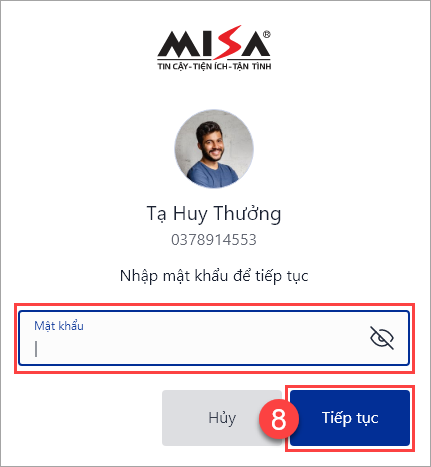
Task: Cancel with the Hủy button
Action: [222, 418]
